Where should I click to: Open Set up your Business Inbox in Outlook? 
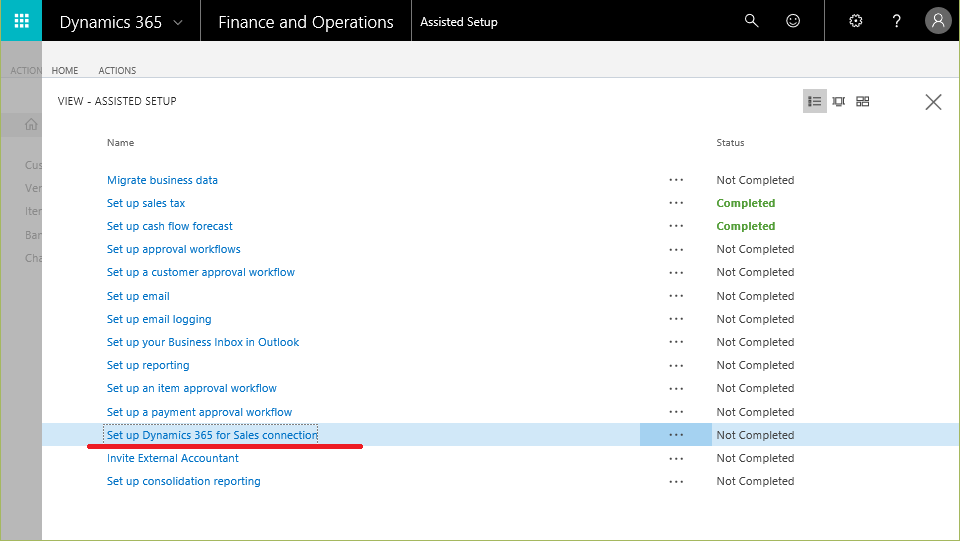point(203,342)
